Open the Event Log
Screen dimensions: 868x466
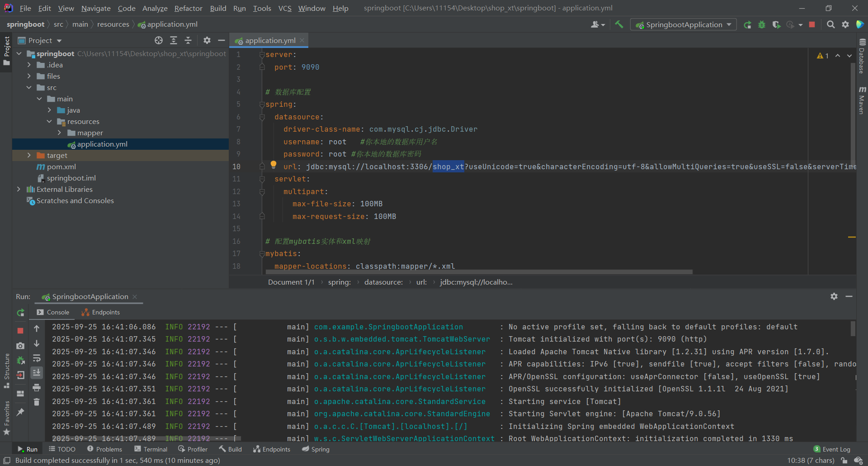832,449
